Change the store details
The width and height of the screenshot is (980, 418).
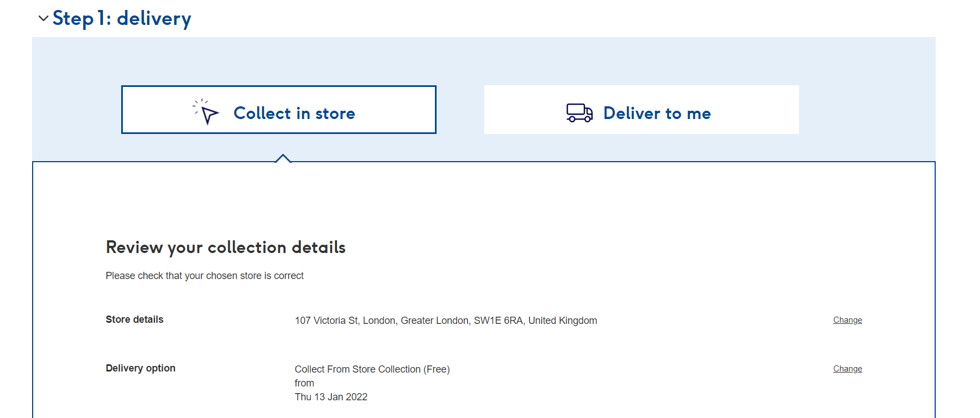coord(847,320)
